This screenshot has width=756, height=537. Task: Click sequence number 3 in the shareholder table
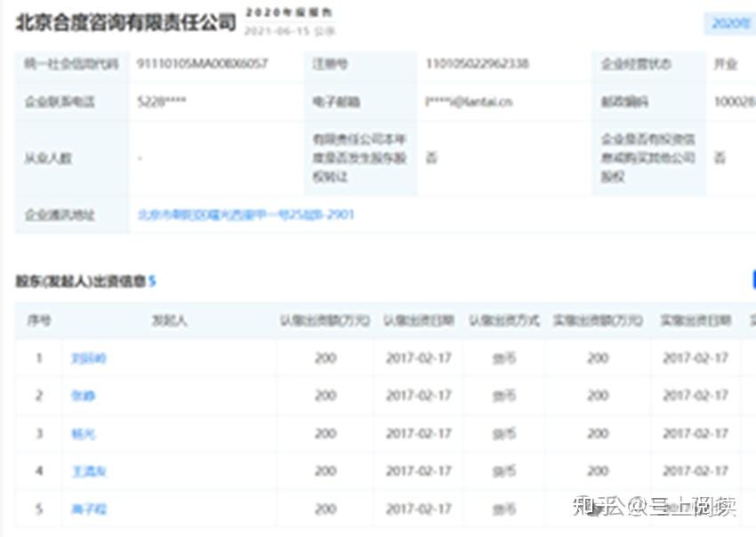pyautogui.click(x=39, y=434)
